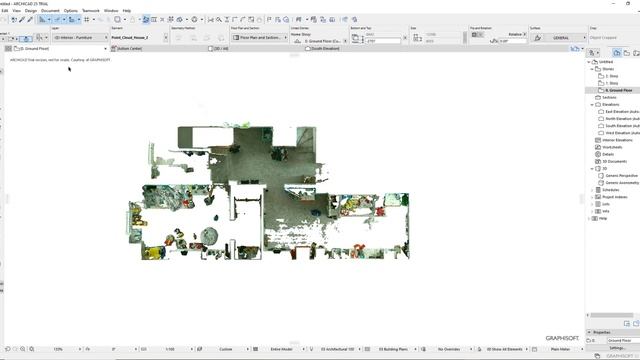The image size is (640, 360).
Task: Expand the Project Indexes tree node
Action: [592, 197]
